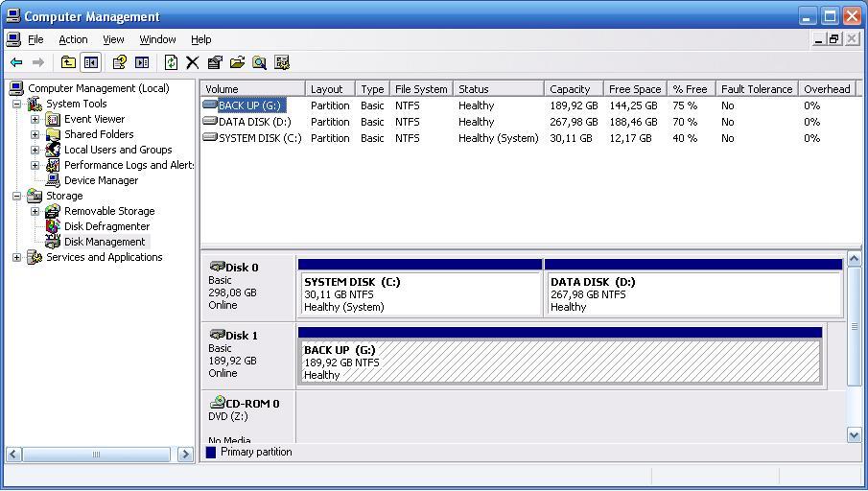Screen dimensions: 868x491
Task: Click the Up one level folder icon
Action: point(68,62)
